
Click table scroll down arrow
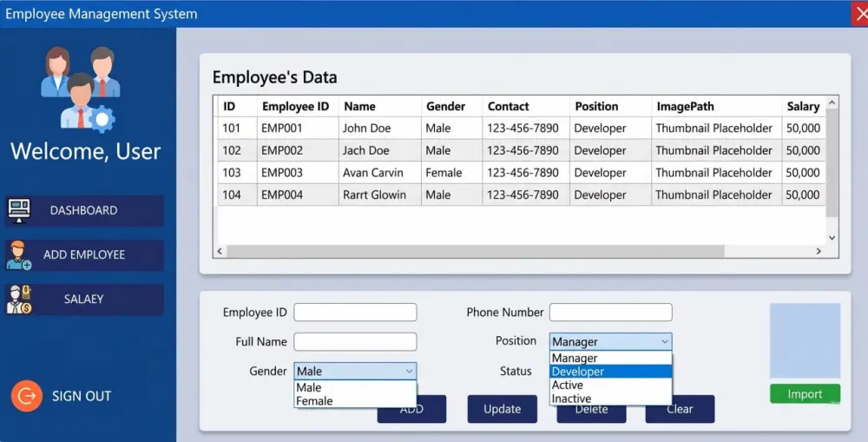pos(832,238)
